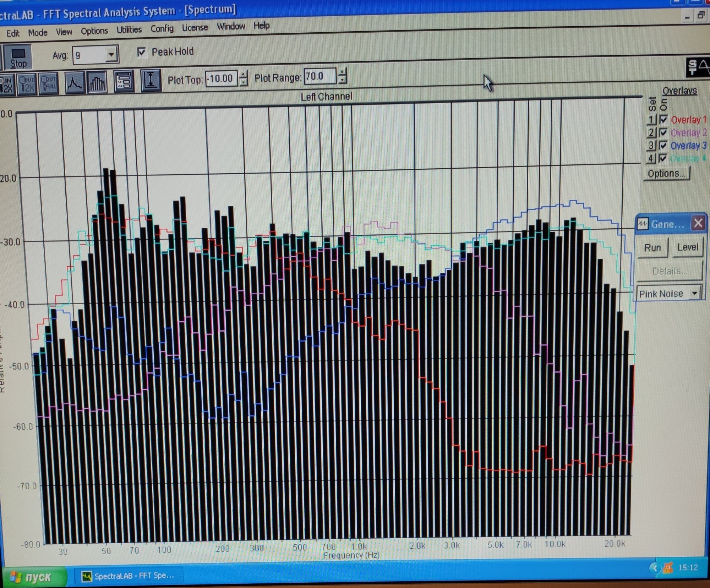Expand the Pink Noise signal dropdown
This screenshot has width=710, height=588.
(x=694, y=293)
